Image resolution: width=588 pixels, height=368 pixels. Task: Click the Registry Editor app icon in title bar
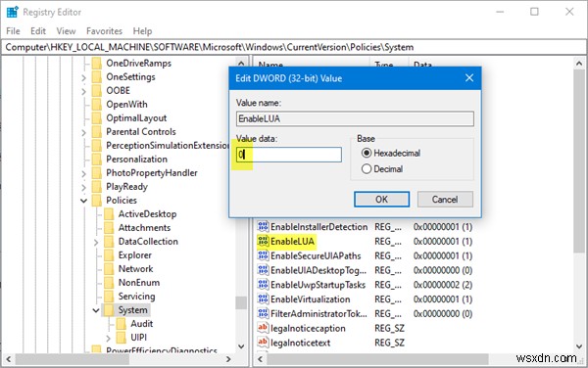[x=13, y=12]
